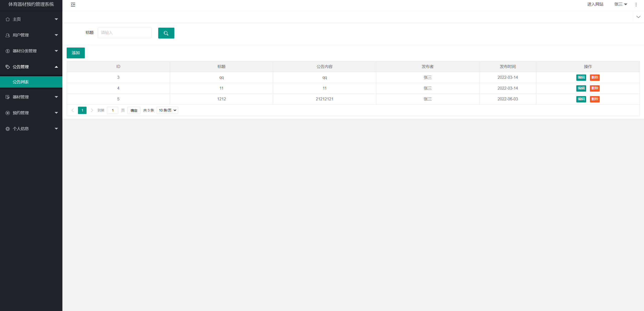
Task: Click the home icon beside 主页
Action: [x=8, y=19]
